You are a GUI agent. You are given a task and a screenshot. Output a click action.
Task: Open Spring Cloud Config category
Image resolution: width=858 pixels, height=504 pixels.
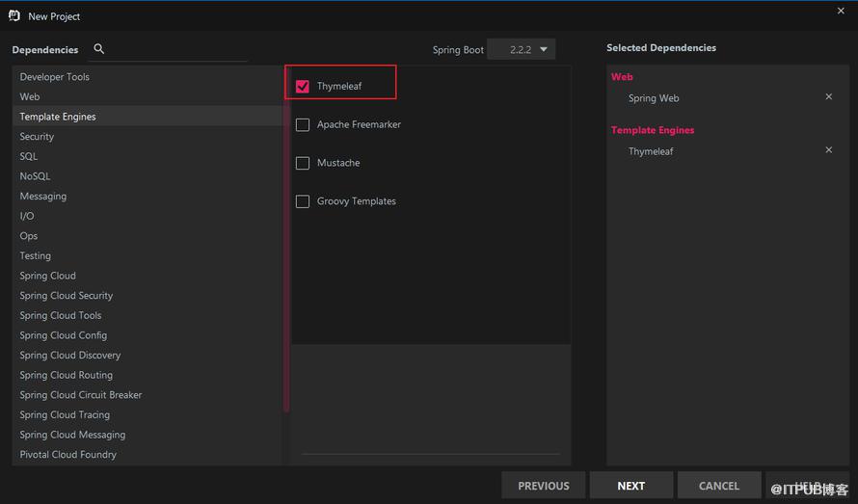point(147,335)
